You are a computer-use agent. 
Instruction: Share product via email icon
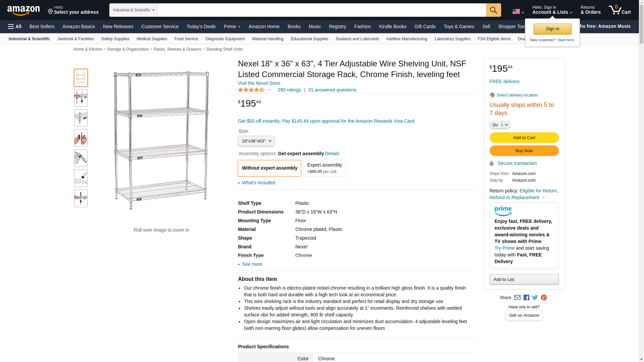[x=517, y=298]
